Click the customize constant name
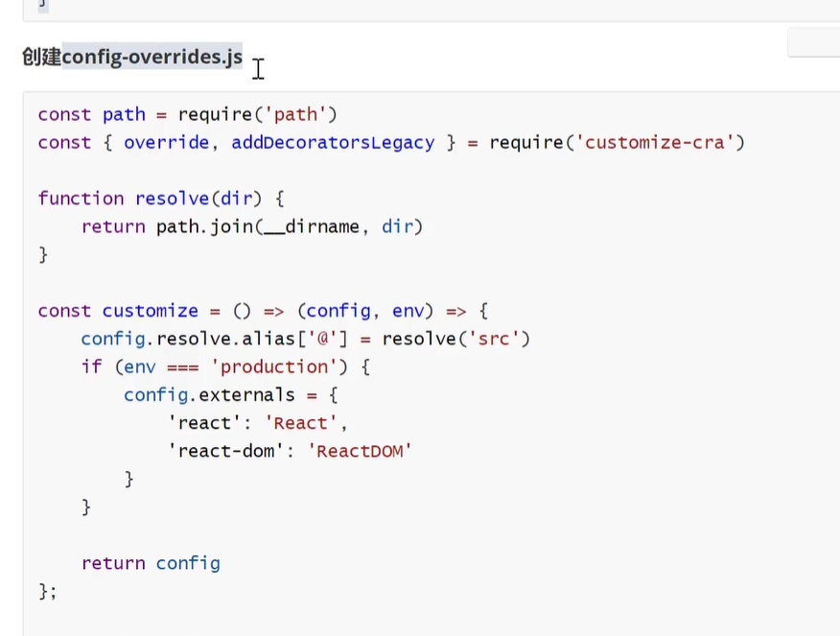The width and height of the screenshot is (840, 636). click(x=150, y=311)
